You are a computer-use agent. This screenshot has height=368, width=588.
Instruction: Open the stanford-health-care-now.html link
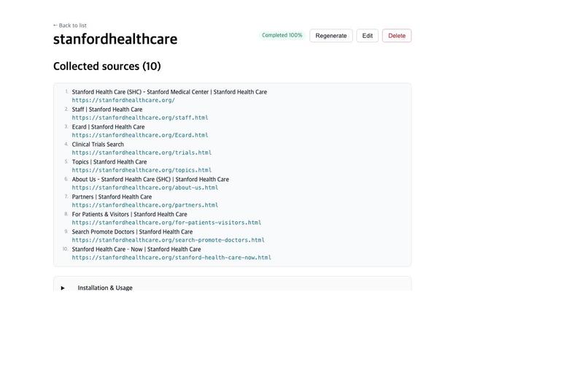171,258
